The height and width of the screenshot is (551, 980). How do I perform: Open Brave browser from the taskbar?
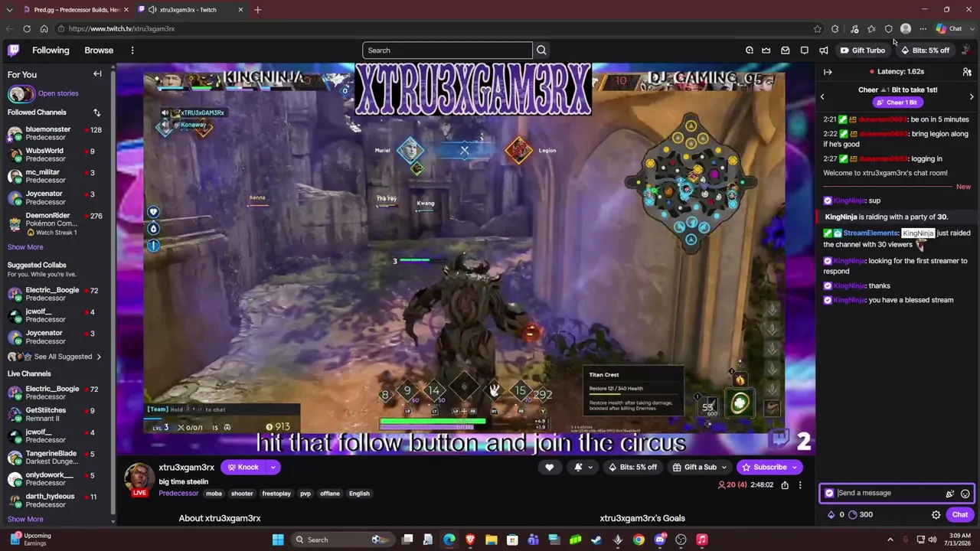pos(470,540)
